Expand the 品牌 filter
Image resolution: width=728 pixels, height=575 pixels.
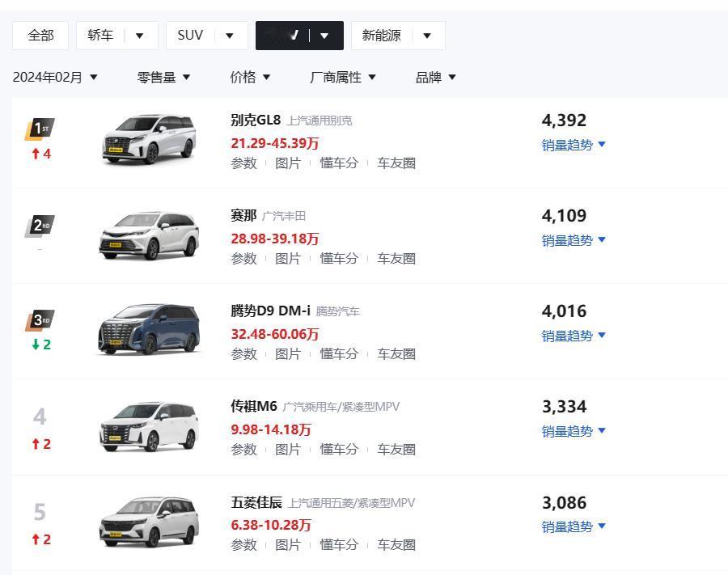(435, 77)
